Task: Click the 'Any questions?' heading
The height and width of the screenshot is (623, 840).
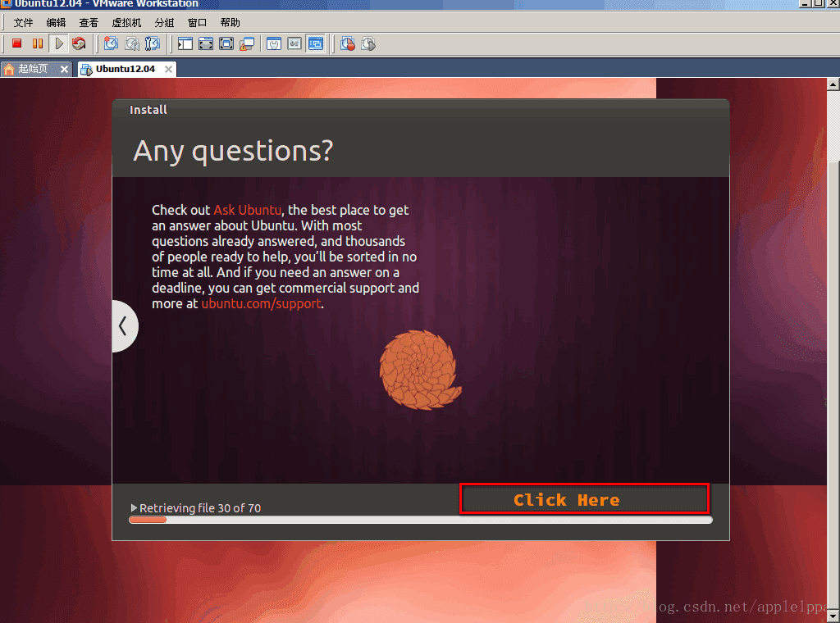Action: (x=233, y=151)
